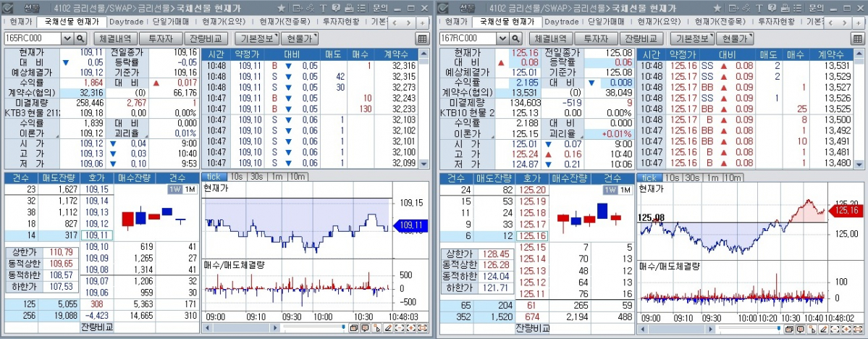Click scroll-down arrow of left trade list

(x=425, y=164)
